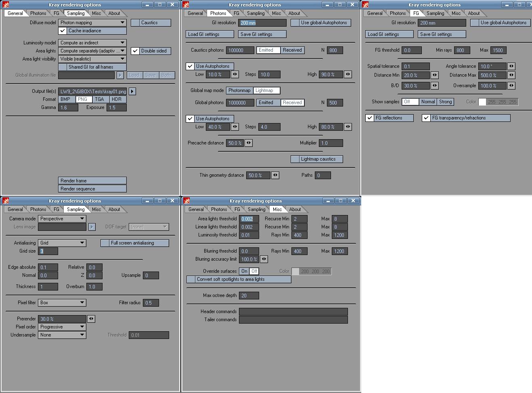
Task: Enable the Caustics checkbox
Action: [135, 23]
